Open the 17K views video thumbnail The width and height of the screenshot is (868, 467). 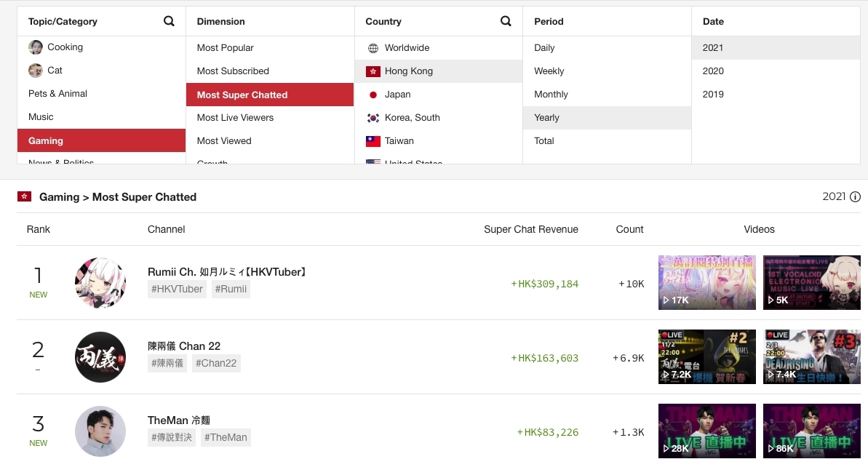pos(706,282)
